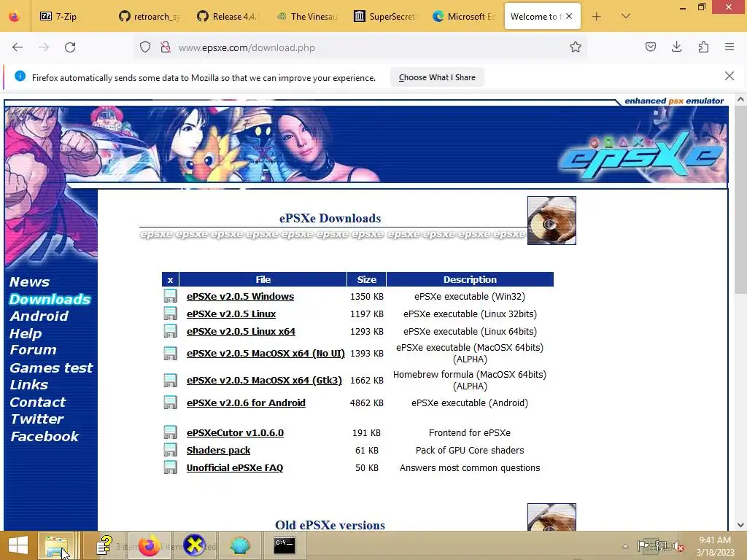747x560 pixels.
Task: Go back with the browser back arrow
Action: (18, 47)
